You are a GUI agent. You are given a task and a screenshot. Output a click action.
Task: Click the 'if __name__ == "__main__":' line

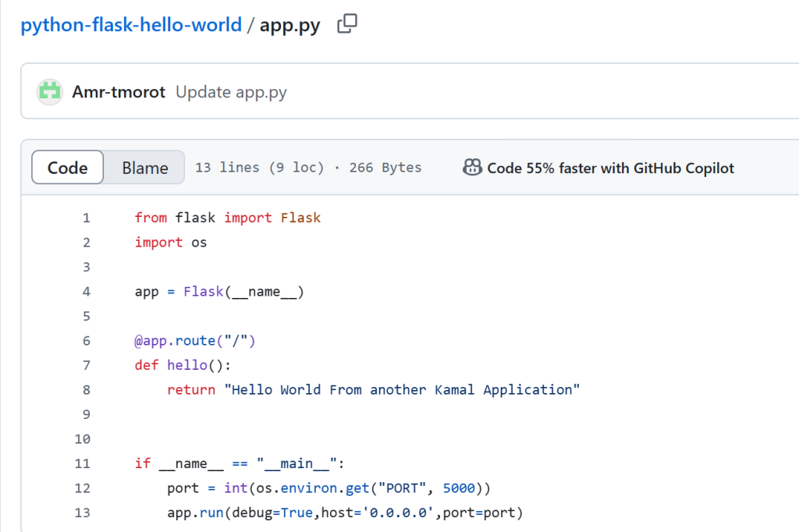(x=240, y=463)
